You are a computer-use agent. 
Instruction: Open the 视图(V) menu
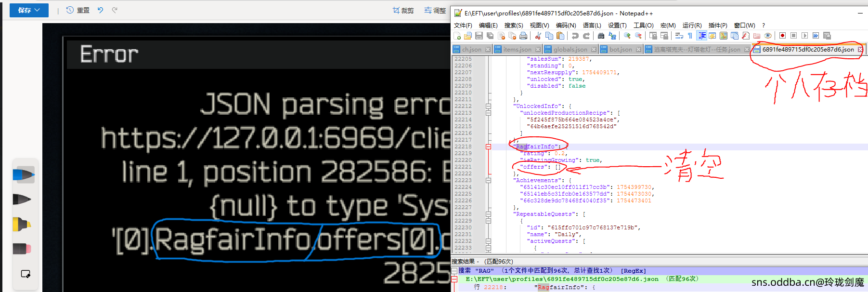coord(539,25)
